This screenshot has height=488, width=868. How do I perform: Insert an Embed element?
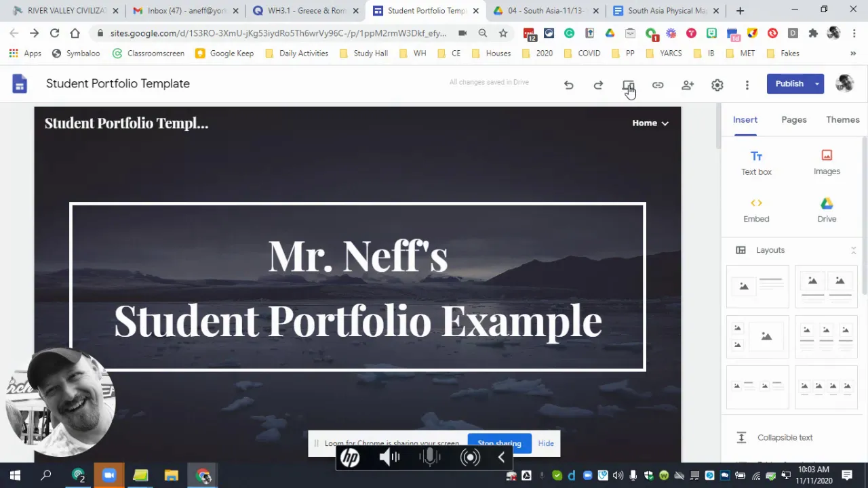[x=756, y=210]
